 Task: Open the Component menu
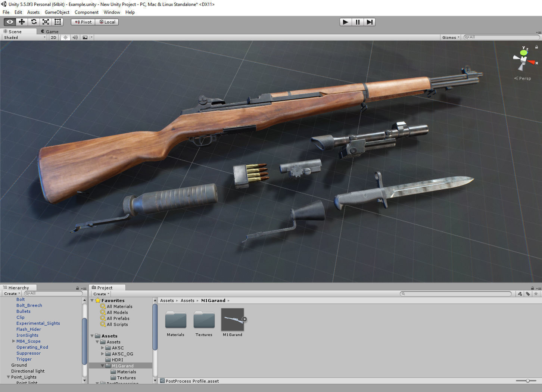pos(87,12)
